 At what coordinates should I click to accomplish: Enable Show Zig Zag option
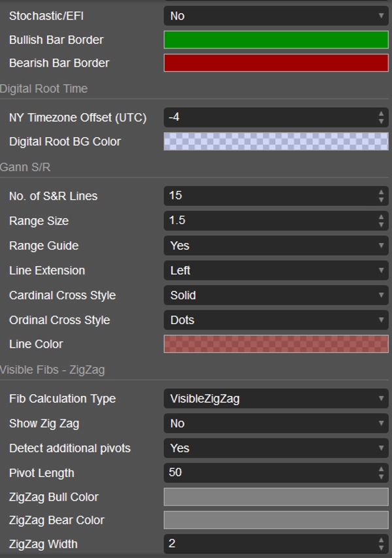(274, 423)
